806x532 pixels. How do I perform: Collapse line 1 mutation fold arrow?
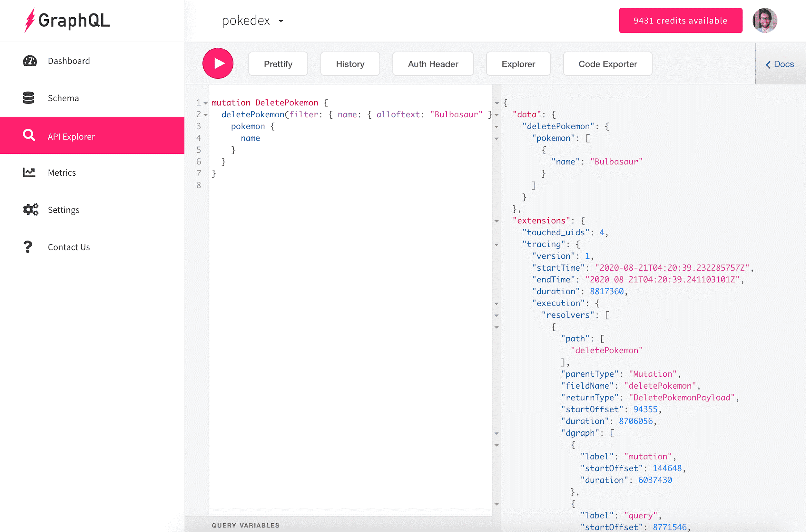pyautogui.click(x=206, y=103)
